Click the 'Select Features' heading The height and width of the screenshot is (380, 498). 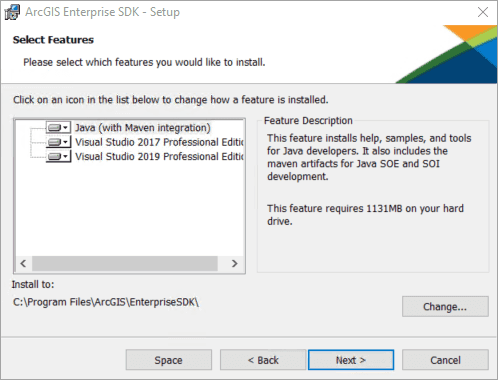53,40
